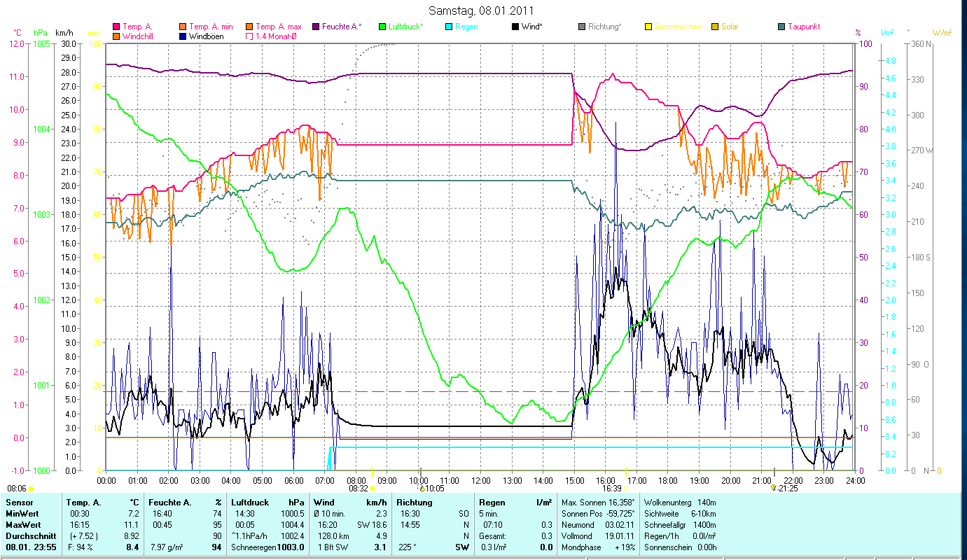Click the purple Feuchte A.* legend square
Viewport: 967px width, 560px height.
316,27
